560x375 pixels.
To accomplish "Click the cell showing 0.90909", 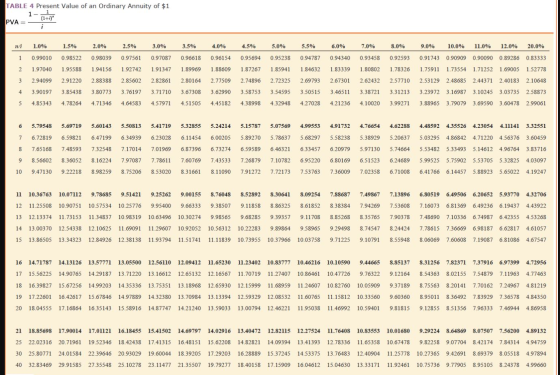I will 456,58.
